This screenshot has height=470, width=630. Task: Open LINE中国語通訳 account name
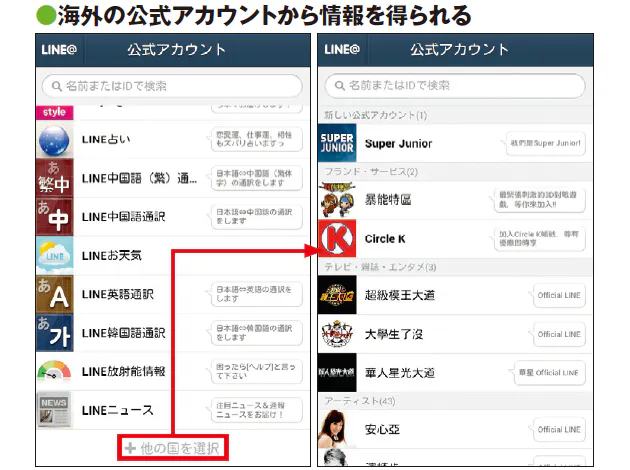click(123, 217)
